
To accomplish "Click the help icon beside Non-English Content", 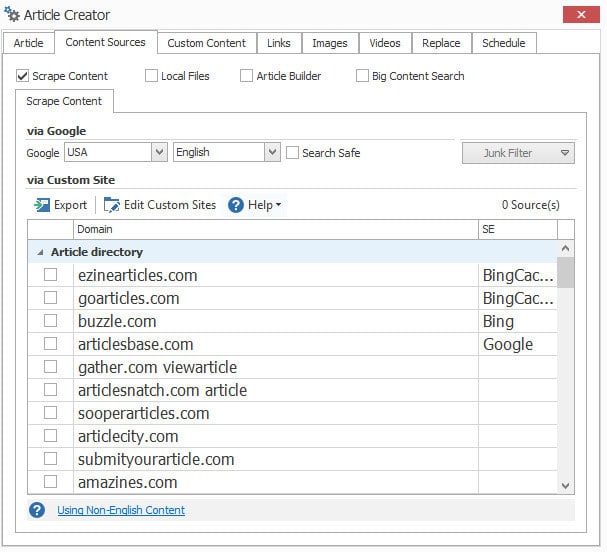I will [x=37, y=510].
